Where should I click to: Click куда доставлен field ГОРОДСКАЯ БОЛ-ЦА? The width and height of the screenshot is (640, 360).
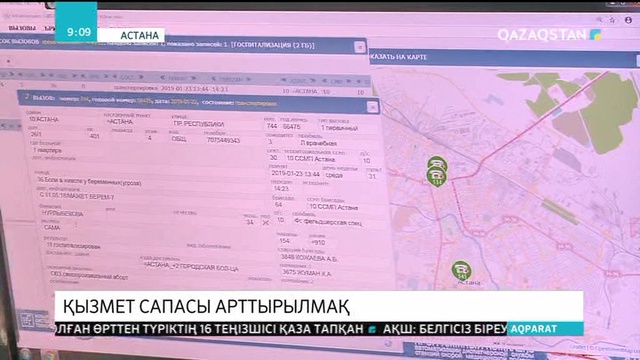[191, 266]
